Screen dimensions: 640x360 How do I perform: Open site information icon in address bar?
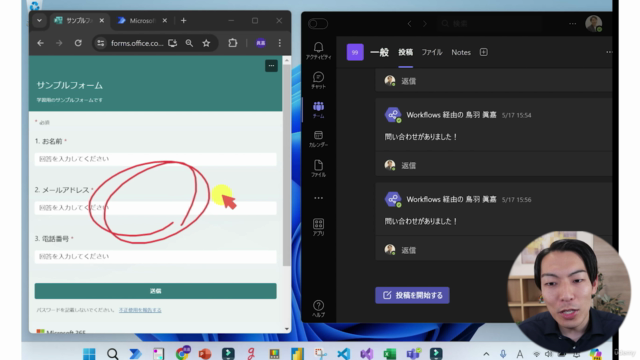tap(100, 43)
